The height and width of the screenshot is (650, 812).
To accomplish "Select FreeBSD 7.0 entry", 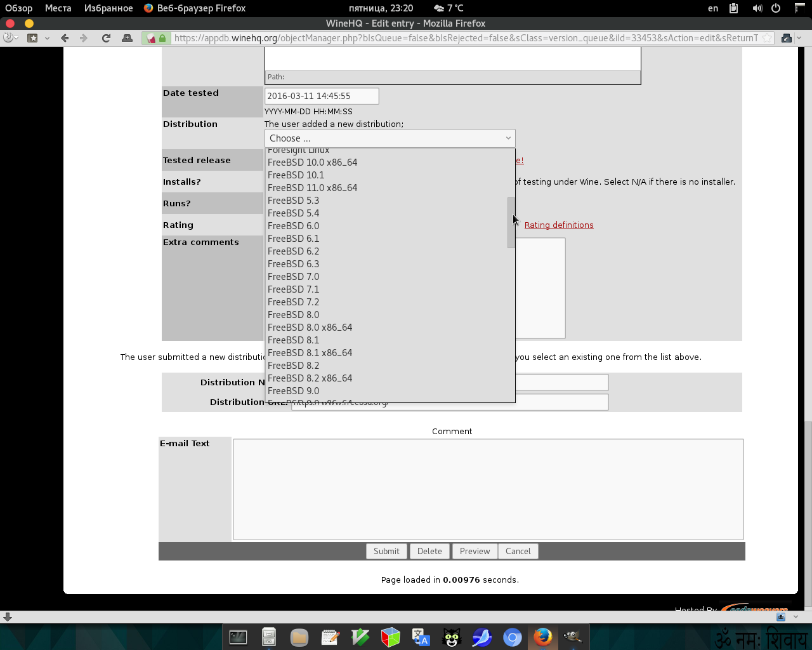I will [x=386, y=277].
